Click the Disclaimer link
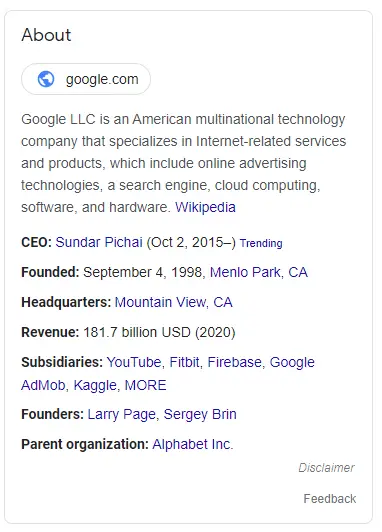This screenshot has height=532, width=382. pos(326,468)
